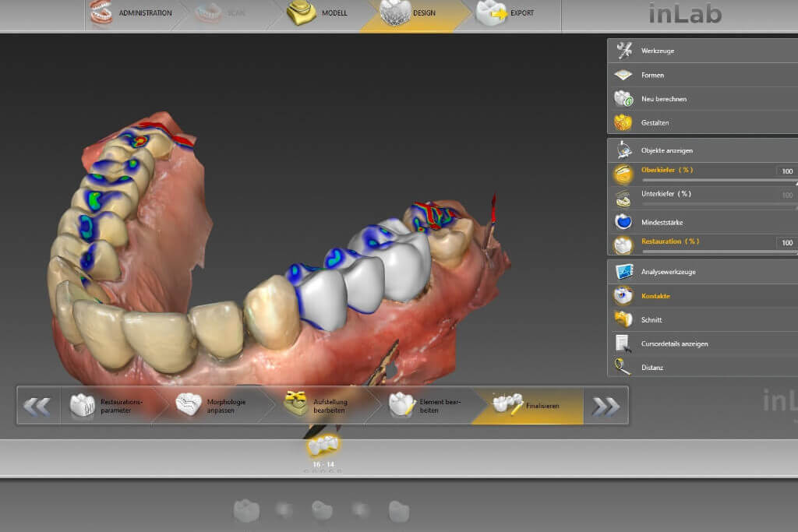
Task: Toggle Oberkiefer upper jaw visibility
Action: [x=623, y=172]
